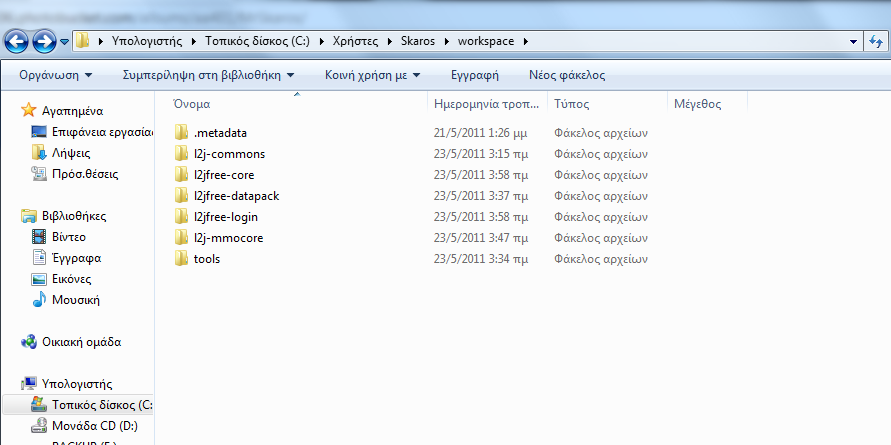Select Χρήστες in the address path
Screen dimensions: 891x445
[x=355, y=41]
